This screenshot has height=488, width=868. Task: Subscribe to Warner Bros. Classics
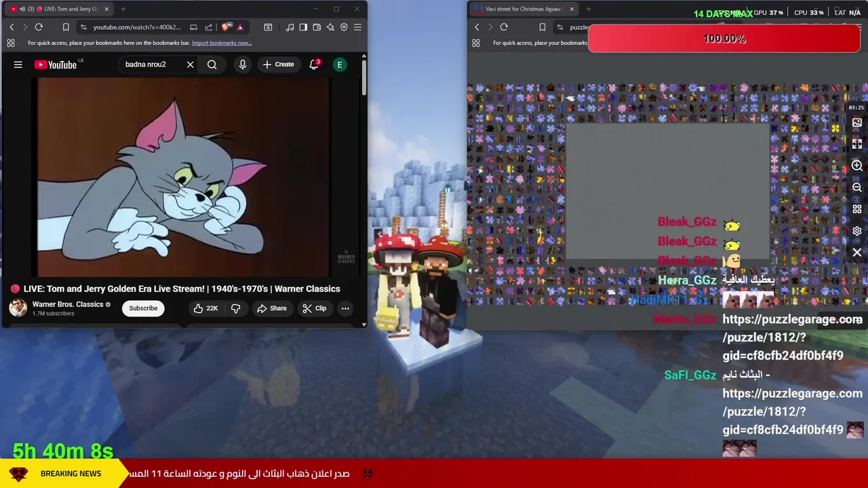coord(143,308)
